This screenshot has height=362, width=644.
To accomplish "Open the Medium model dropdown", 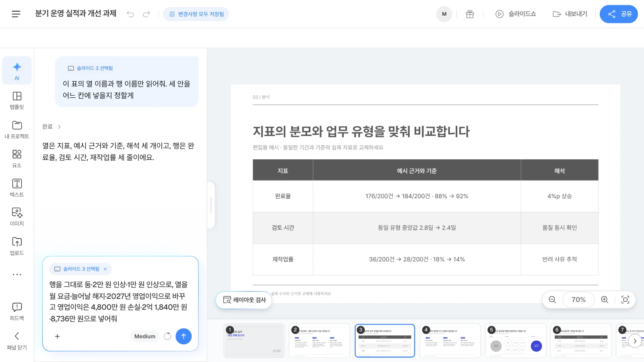I will (x=145, y=336).
